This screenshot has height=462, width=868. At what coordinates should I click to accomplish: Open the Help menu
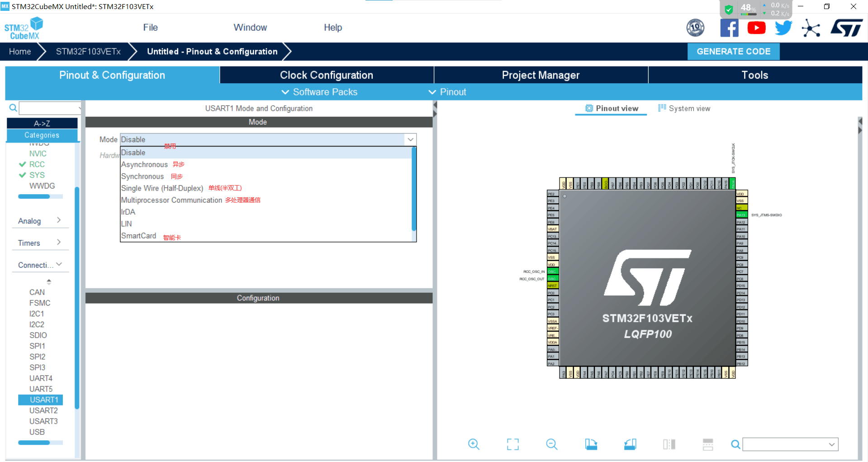click(333, 28)
